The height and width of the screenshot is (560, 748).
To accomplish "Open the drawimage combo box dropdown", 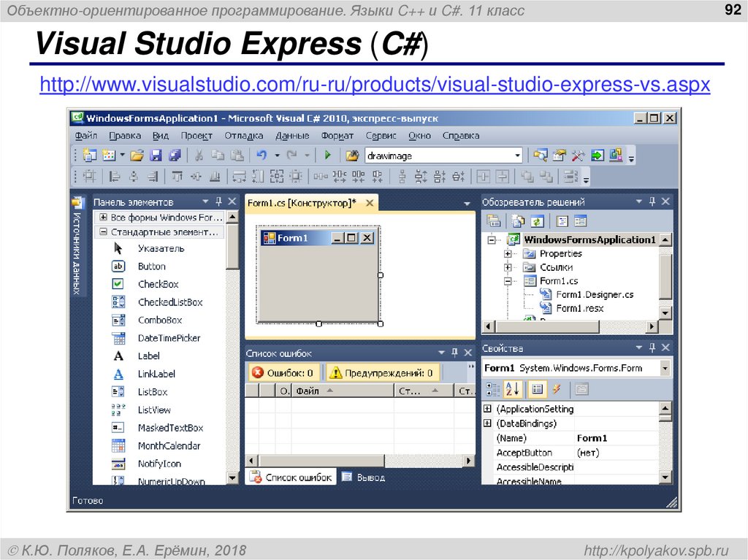I will (x=517, y=156).
